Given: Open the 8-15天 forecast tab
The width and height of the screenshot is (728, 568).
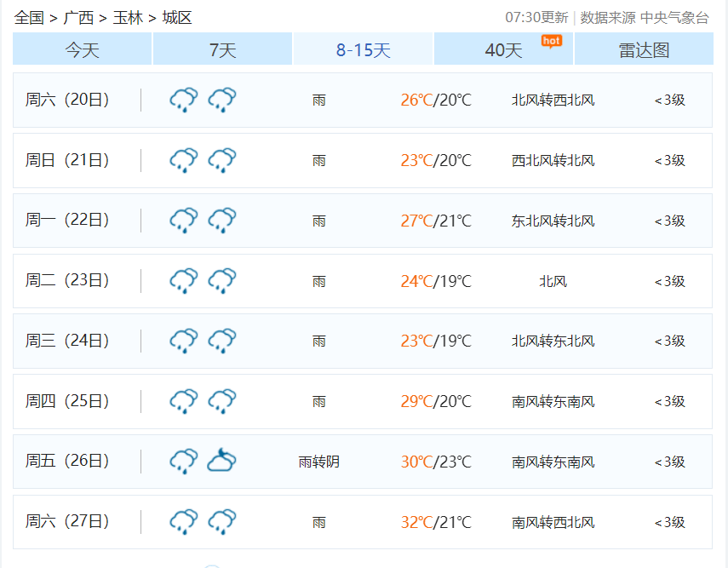Looking at the screenshot, I should (362, 50).
